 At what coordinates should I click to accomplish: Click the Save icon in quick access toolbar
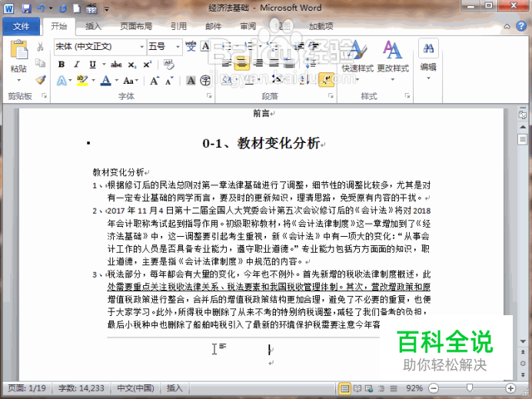(x=26, y=8)
